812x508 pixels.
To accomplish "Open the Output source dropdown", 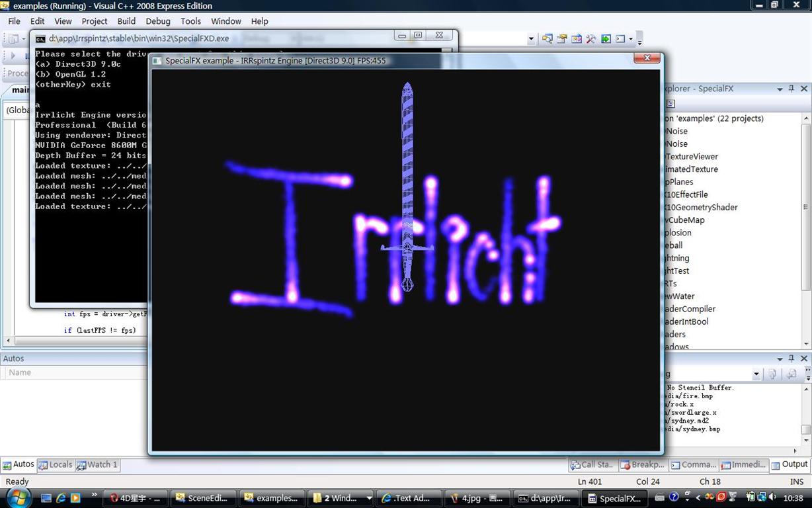I will click(756, 374).
